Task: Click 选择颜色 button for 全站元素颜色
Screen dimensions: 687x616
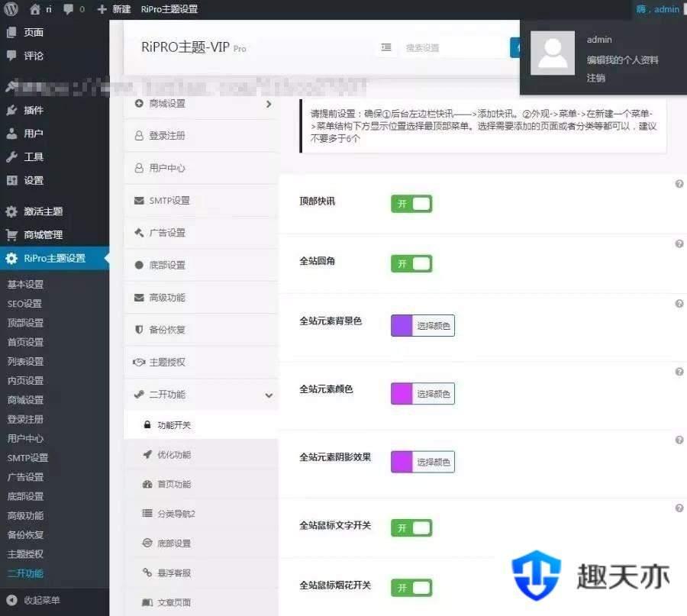Action: [x=434, y=393]
